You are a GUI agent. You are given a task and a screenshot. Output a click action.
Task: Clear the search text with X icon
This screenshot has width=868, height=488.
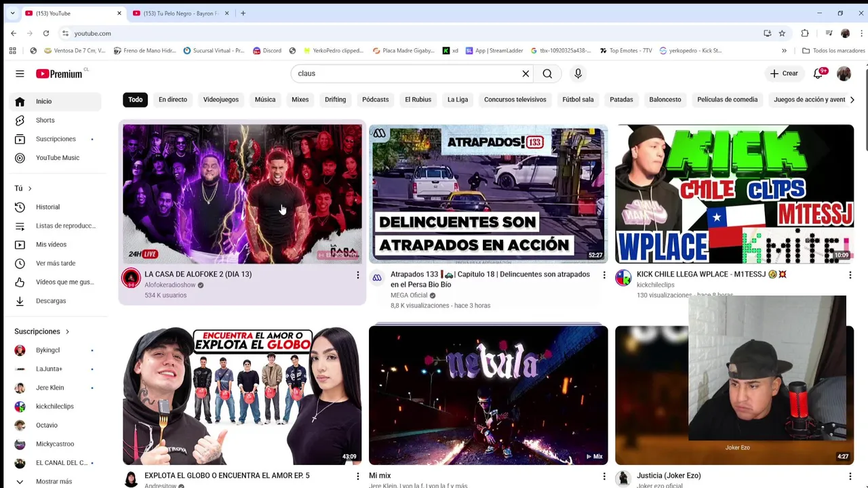[526, 73]
